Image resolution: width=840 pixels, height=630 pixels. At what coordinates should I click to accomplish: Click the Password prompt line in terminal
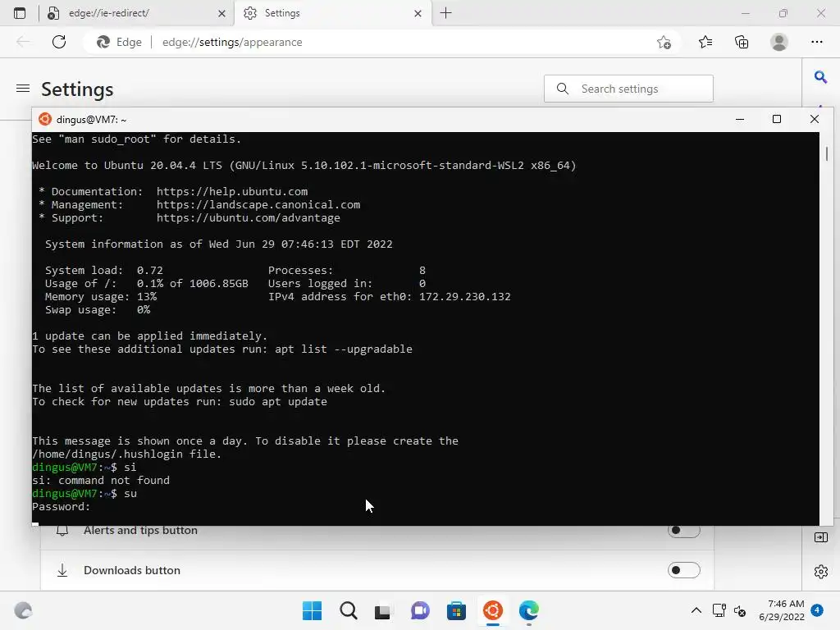(61, 507)
